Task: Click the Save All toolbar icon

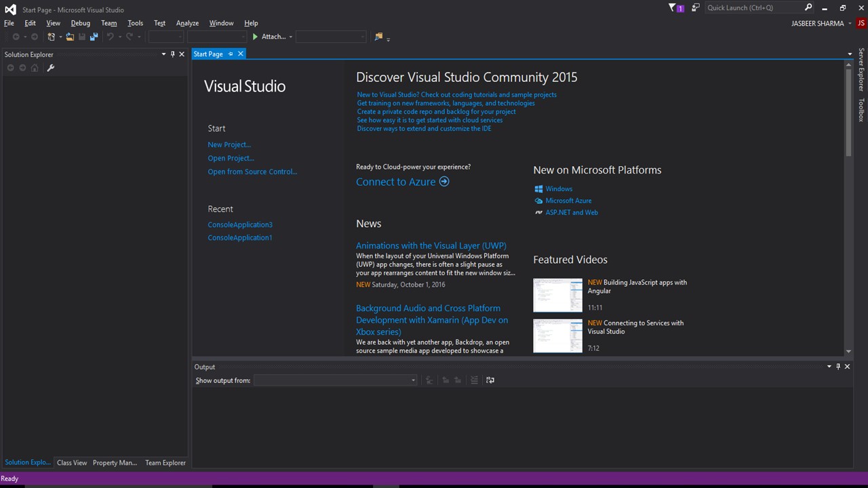Action: (x=94, y=37)
